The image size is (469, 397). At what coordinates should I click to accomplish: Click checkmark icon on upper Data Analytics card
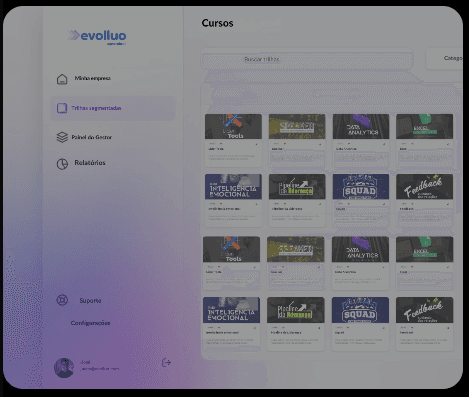tap(384, 144)
